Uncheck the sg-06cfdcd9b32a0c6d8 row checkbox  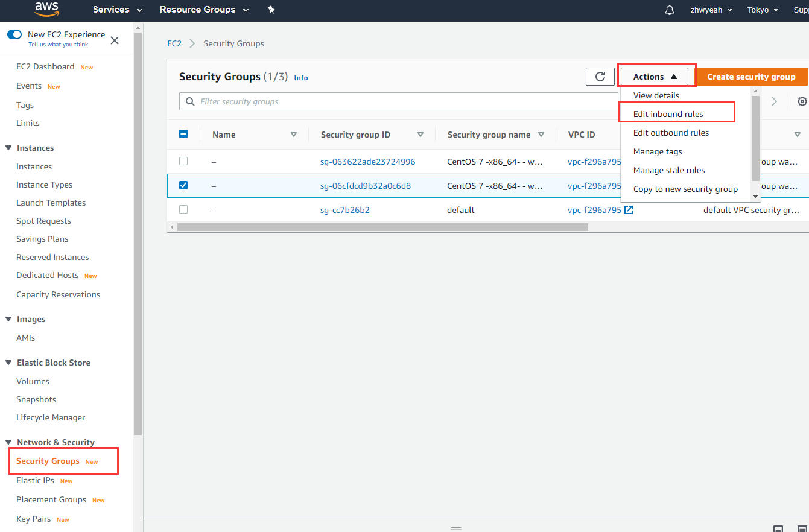point(183,185)
